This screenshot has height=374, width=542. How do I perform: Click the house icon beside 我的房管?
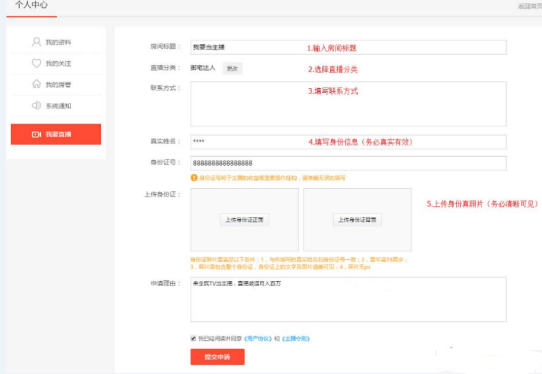point(36,84)
